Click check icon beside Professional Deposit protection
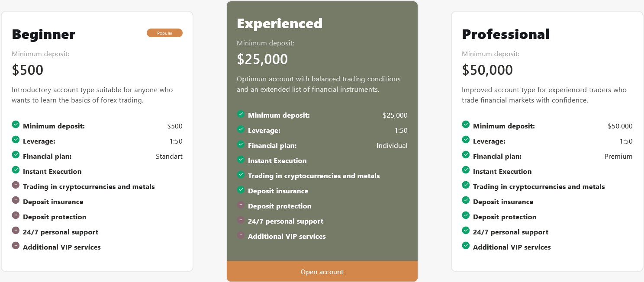 (466, 215)
